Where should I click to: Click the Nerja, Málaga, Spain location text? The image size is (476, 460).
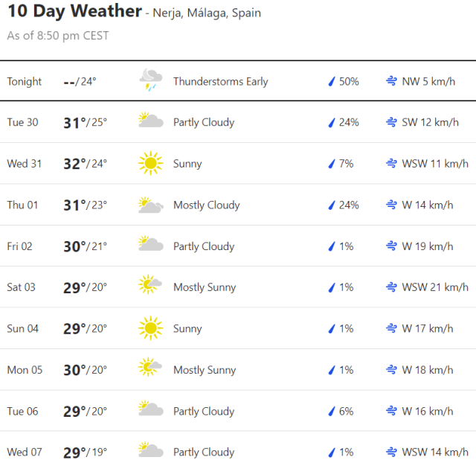[x=207, y=13]
